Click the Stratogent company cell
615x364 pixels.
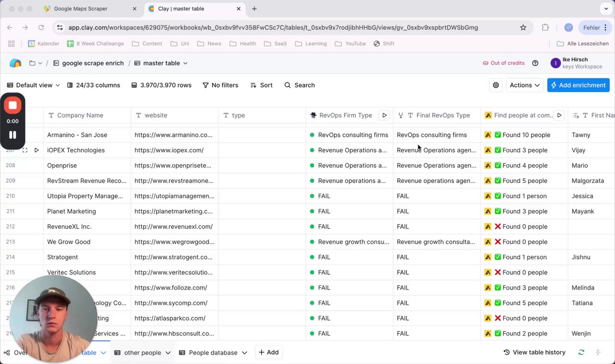(87, 257)
